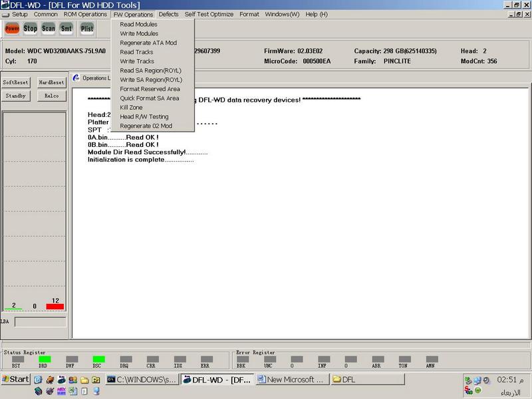
Task: Click the DSC status register indicator
Action: pyautogui.click(x=98, y=359)
